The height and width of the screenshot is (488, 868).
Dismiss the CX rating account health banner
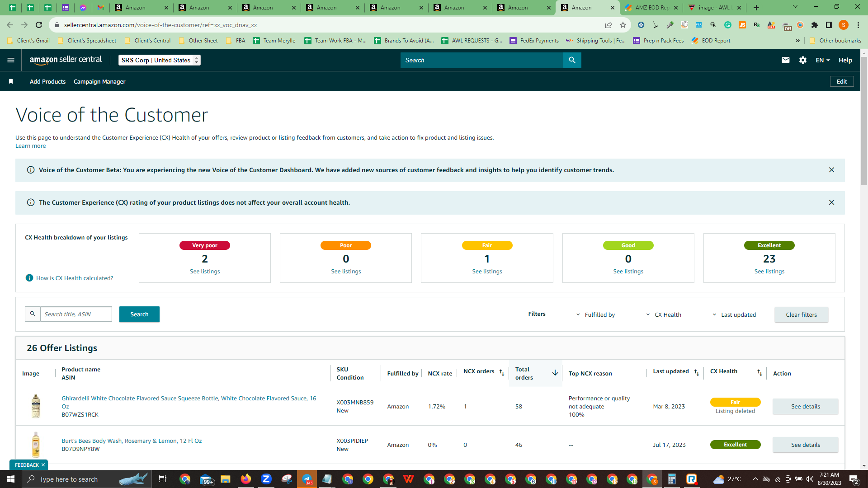[x=831, y=202]
